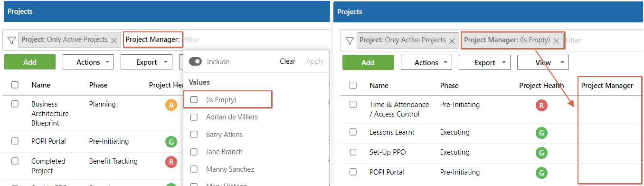The width and height of the screenshot is (644, 186).
Task: Click the Filter input field in right panel
Action: pyautogui.click(x=603, y=40)
